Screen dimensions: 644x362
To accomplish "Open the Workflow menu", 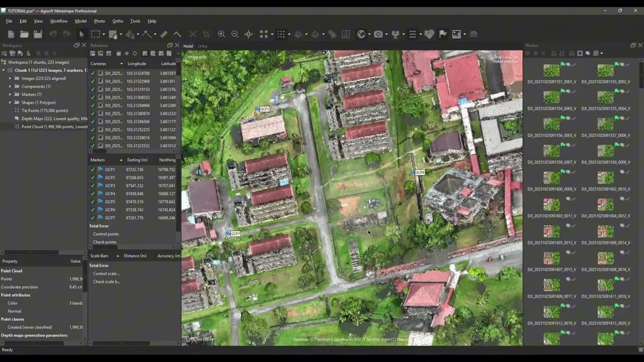I will pyautogui.click(x=58, y=21).
